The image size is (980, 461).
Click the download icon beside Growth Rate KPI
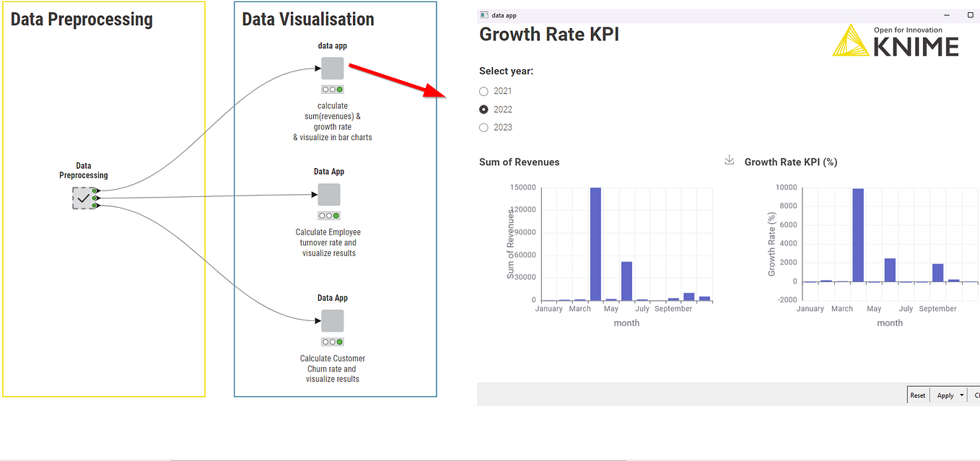[x=729, y=160]
